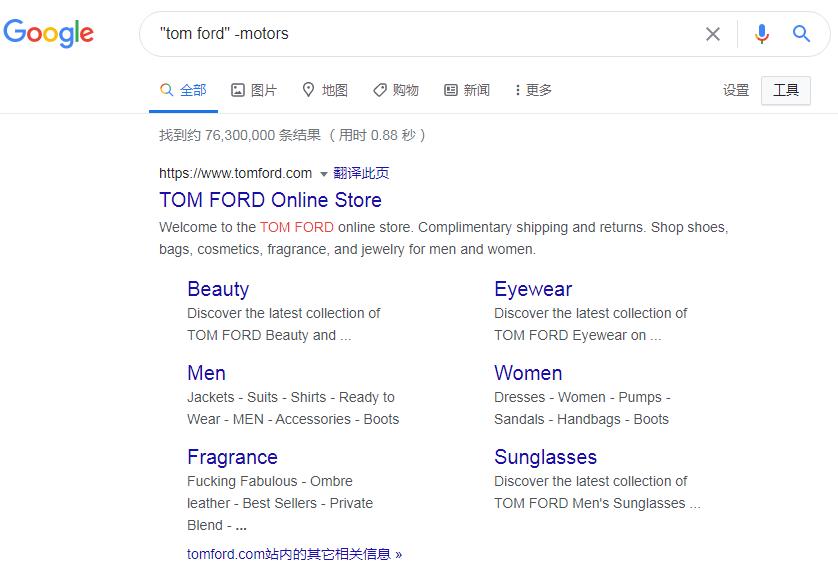Switch to the 新闻 news tab
838x581 pixels.
pos(467,90)
